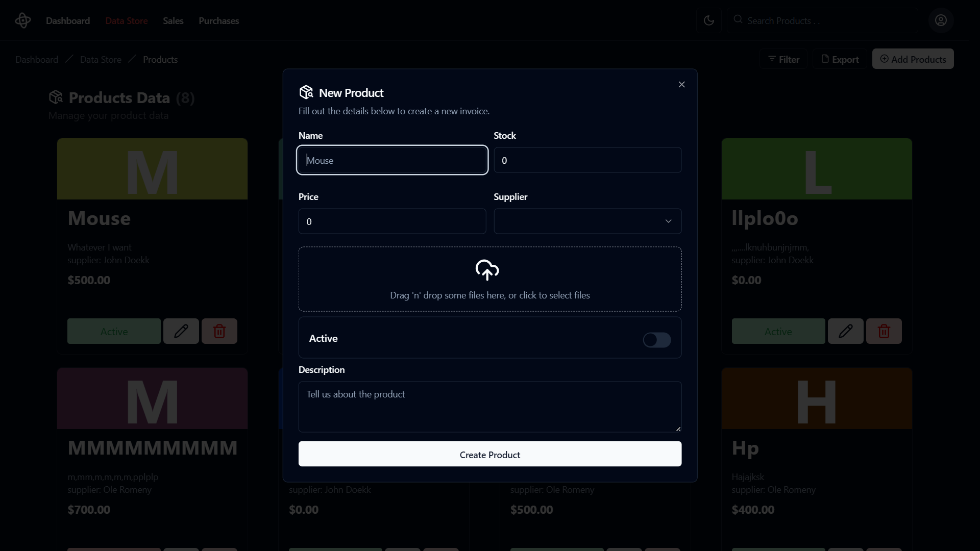Click the Active button on Mouse card

(x=114, y=331)
